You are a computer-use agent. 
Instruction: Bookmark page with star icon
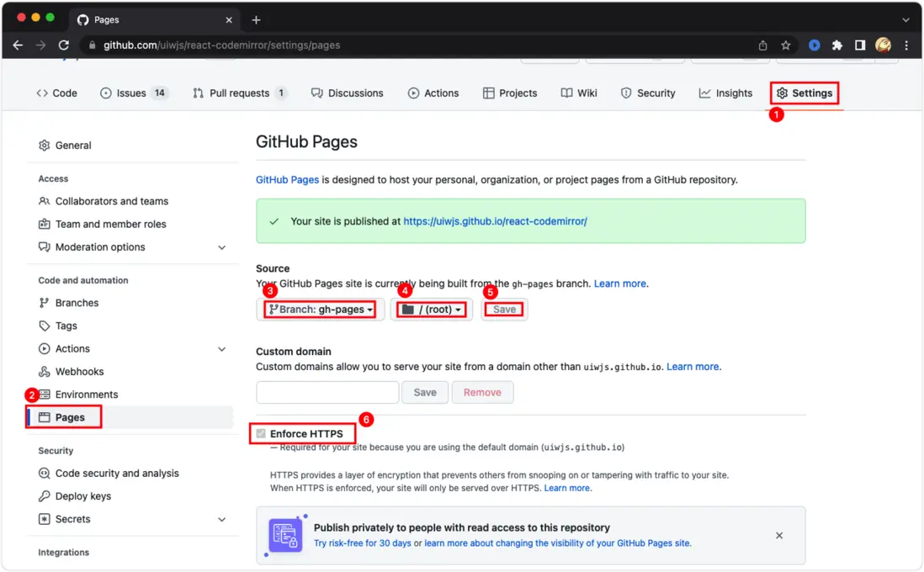[785, 45]
